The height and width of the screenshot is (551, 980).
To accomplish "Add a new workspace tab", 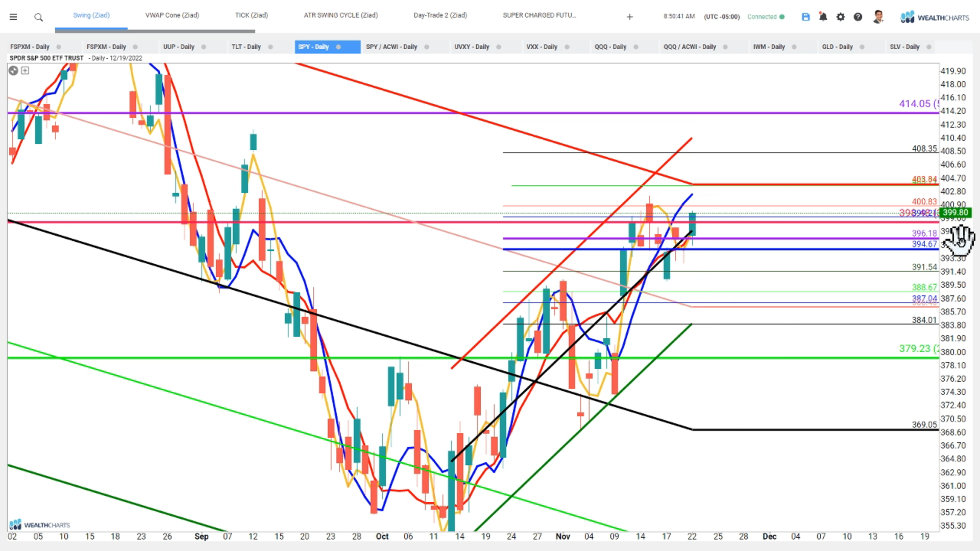I will (630, 17).
